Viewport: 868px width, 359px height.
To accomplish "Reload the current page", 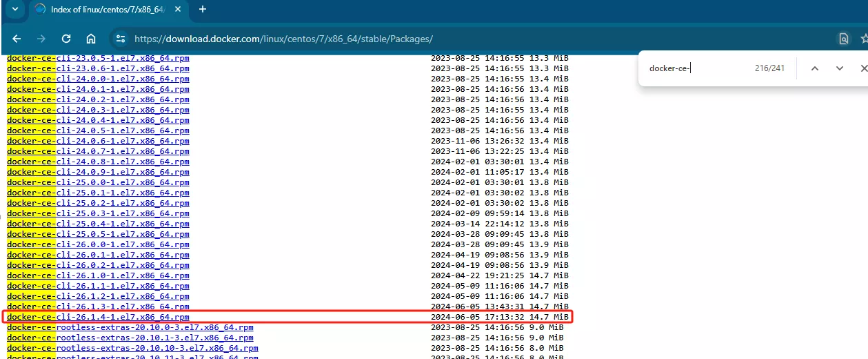I will tap(66, 39).
